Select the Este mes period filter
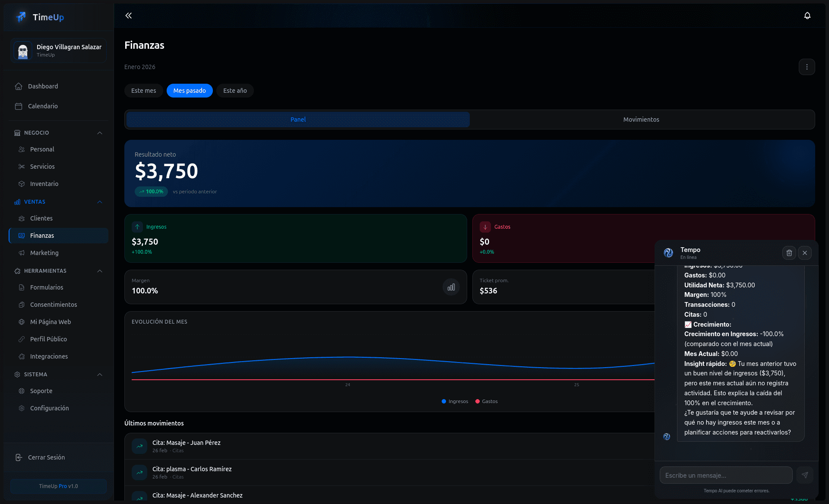Image resolution: width=829 pixels, height=504 pixels. pos(143,91)
